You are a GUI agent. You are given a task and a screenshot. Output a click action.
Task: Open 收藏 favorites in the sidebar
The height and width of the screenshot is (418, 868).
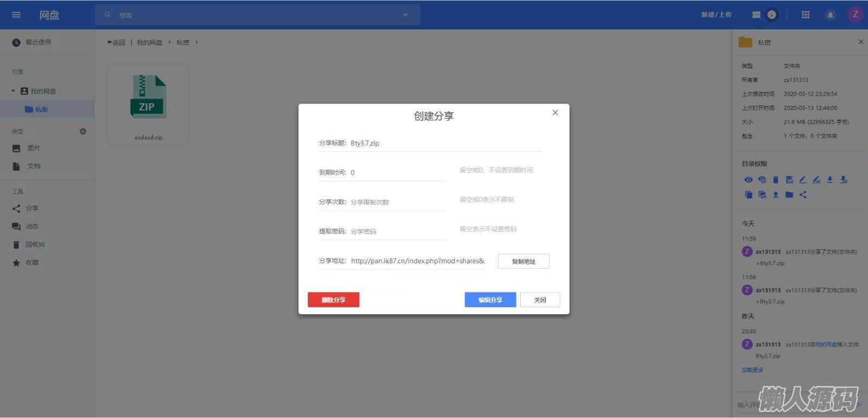click(32, 263)
